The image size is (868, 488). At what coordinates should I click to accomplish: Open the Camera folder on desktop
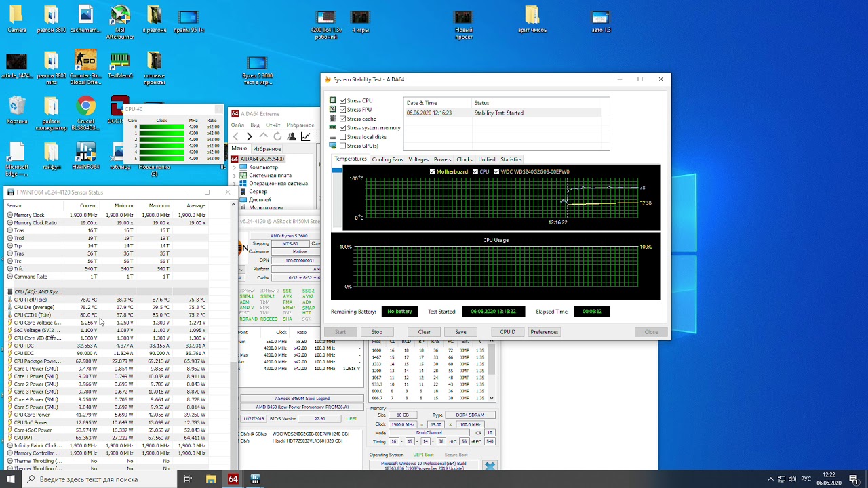click(x=17, y=20)
